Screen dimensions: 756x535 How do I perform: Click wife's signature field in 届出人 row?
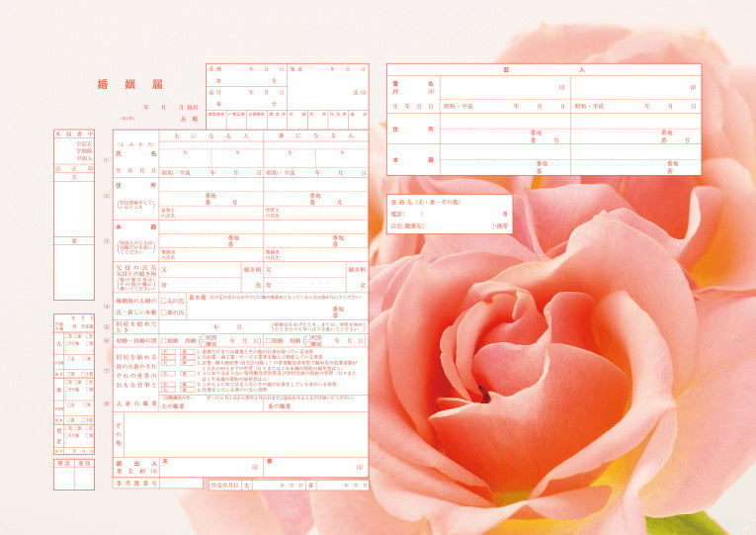(x=315, y=466)
